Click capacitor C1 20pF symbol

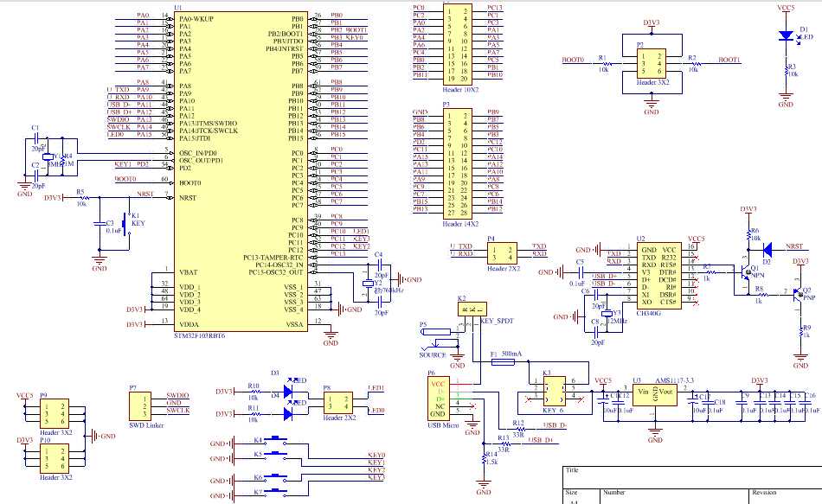35,139
